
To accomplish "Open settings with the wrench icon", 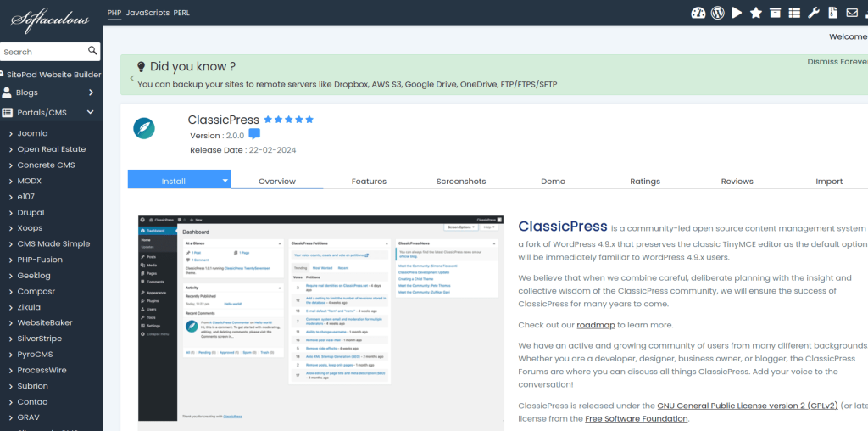I will pos(813,12).
